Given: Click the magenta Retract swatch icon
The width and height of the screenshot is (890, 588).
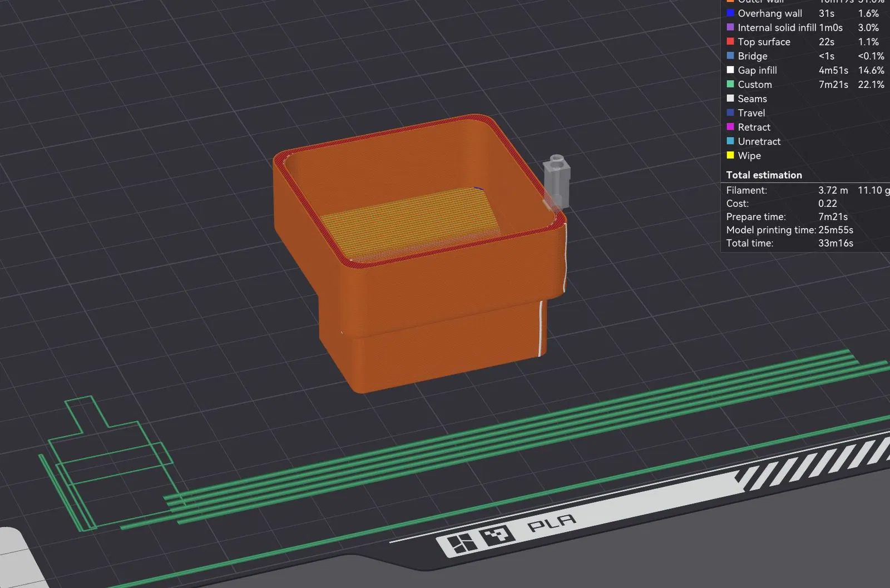Looking at the screenshot, I should pyautogui.click(x=730, y=127).
